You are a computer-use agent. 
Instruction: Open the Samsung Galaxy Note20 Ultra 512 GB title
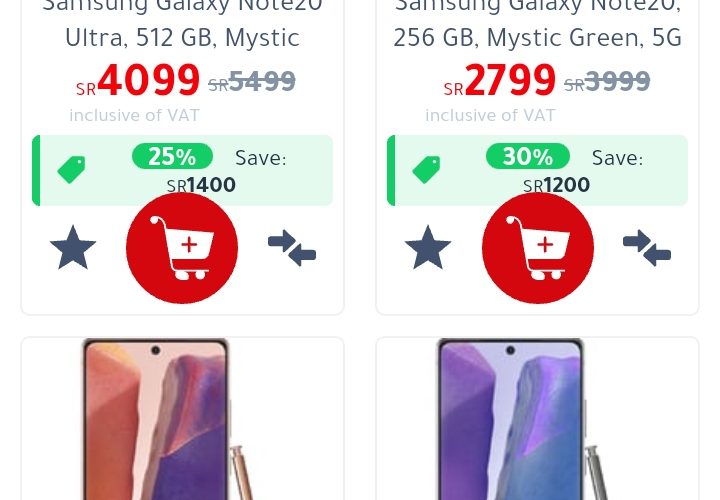pyautogui.click(x=182, y=23)
